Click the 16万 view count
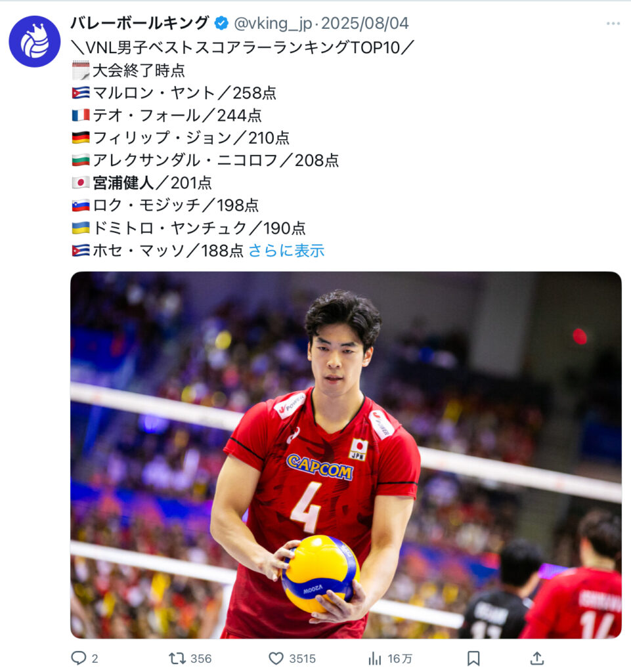Image resolution: width=631 pixels, height=672 pixels. pyautogui.click(x=400, y=658)
